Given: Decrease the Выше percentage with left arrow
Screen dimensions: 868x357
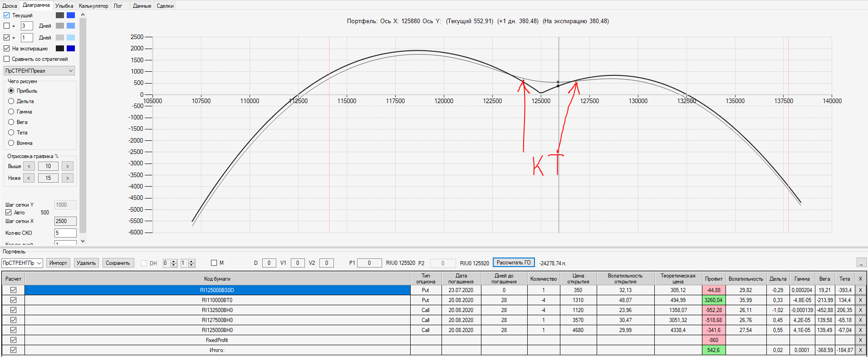Looking at the screenshot, I should pos(29,166).
